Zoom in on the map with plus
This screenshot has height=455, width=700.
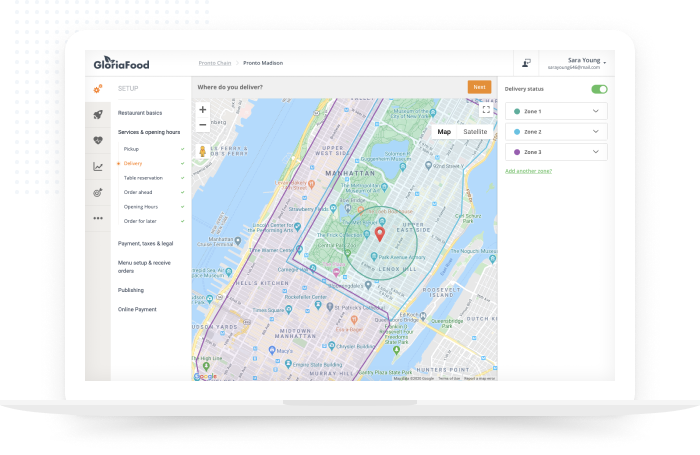click(x=203, y=109)
